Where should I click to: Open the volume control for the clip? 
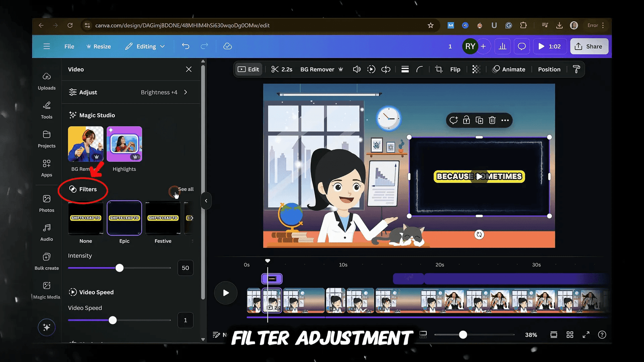[x=357, y=69]
